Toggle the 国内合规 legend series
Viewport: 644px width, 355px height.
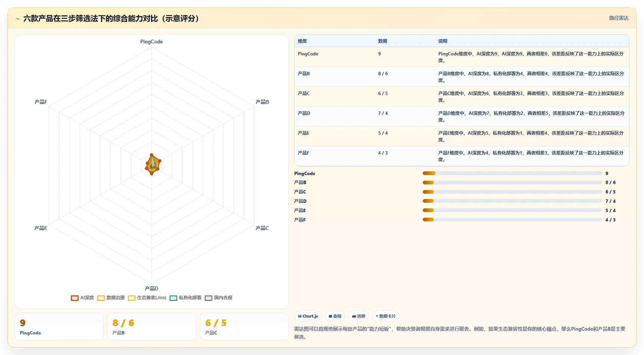(218, 298)
